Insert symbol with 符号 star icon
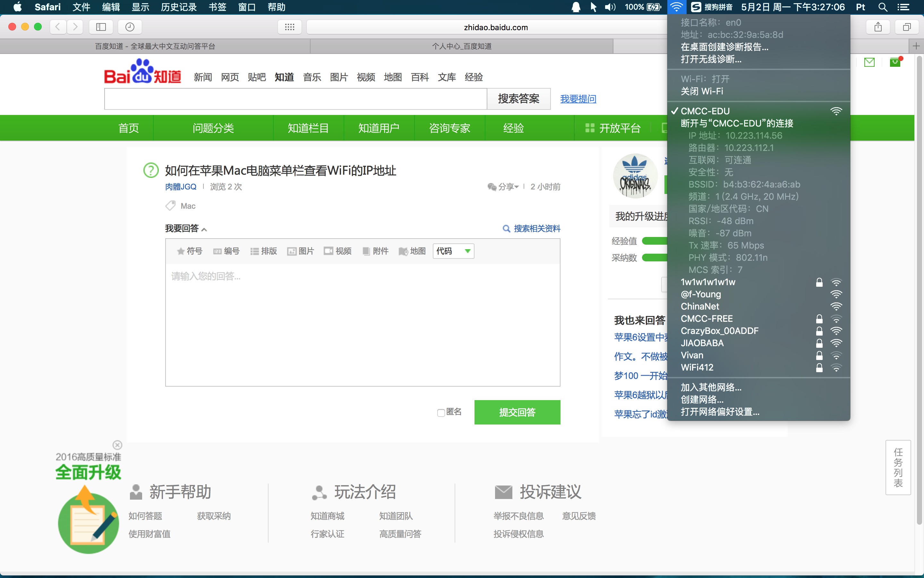The width and height of the screenshot is (924, 578). click(x=190, y=251)
